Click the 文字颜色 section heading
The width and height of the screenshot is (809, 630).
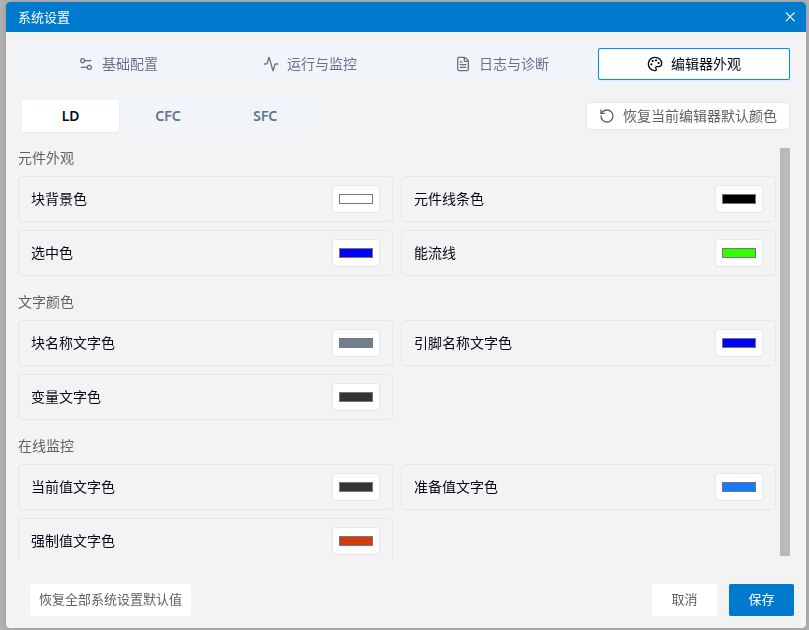coord(46,302)
